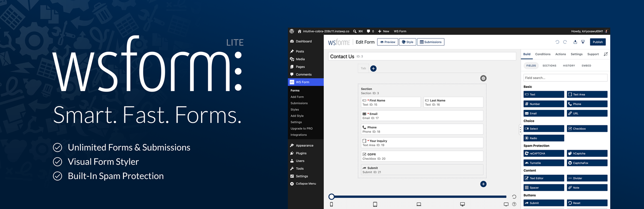Select the tablet breakpoint icon
The width and height of the screenshot is (644, 209).
(x=375, y=204)
